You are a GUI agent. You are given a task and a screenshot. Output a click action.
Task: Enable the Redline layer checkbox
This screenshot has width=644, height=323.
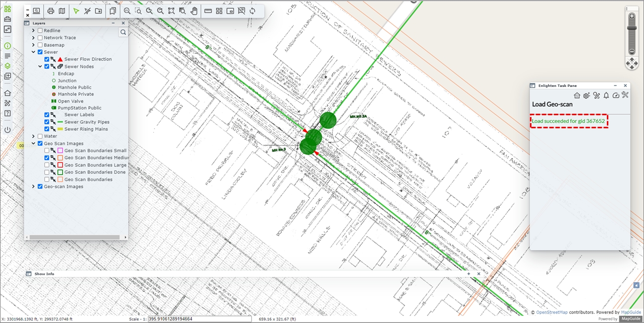40,31
